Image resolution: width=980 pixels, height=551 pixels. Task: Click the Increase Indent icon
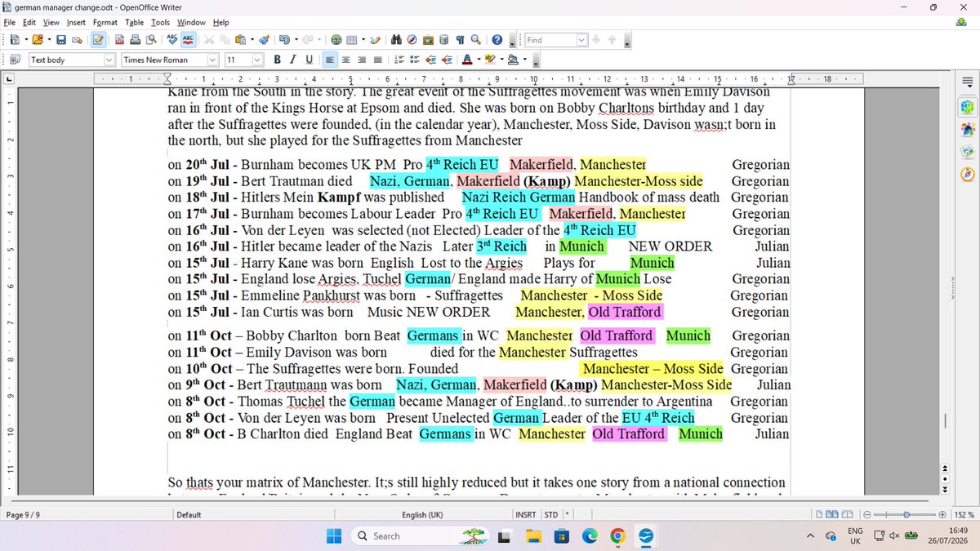click(x=446, y=60)
